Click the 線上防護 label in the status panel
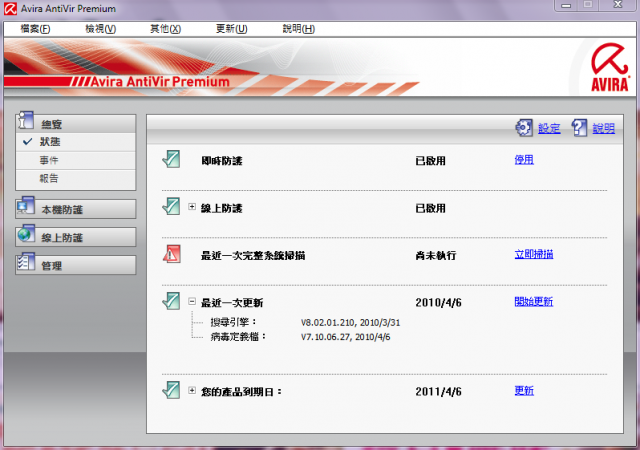The image size is (640, 450). coord(222,208)
